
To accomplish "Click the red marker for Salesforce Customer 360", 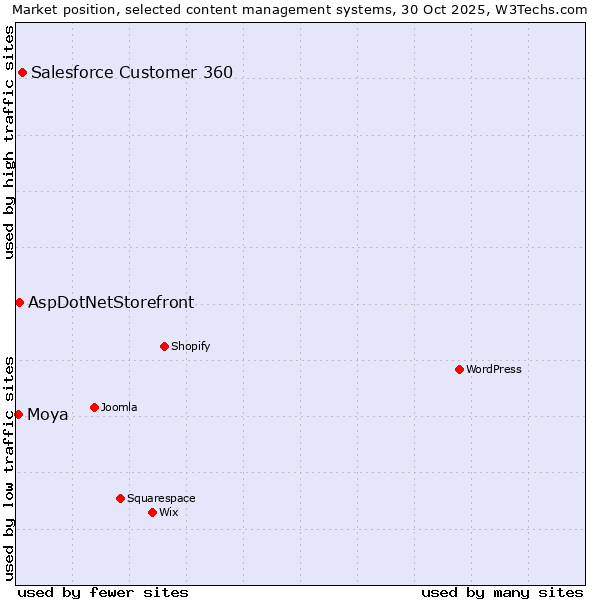I will click(x=22, y=72).
